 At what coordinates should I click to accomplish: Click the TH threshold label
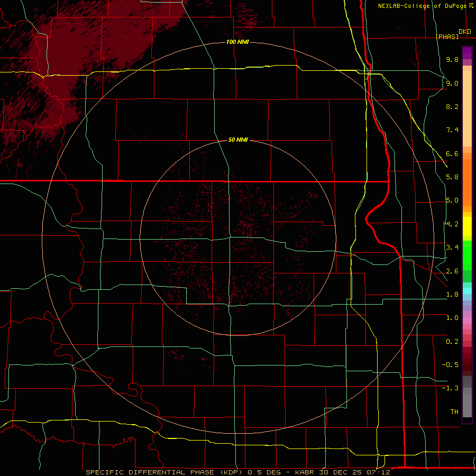pos(454,412)
